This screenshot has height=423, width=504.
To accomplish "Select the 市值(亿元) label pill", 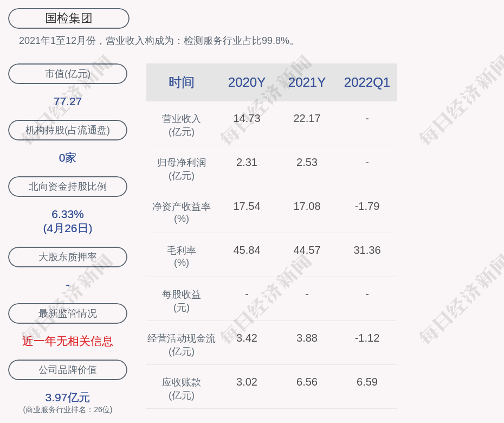I will click(x=68, y=74).
